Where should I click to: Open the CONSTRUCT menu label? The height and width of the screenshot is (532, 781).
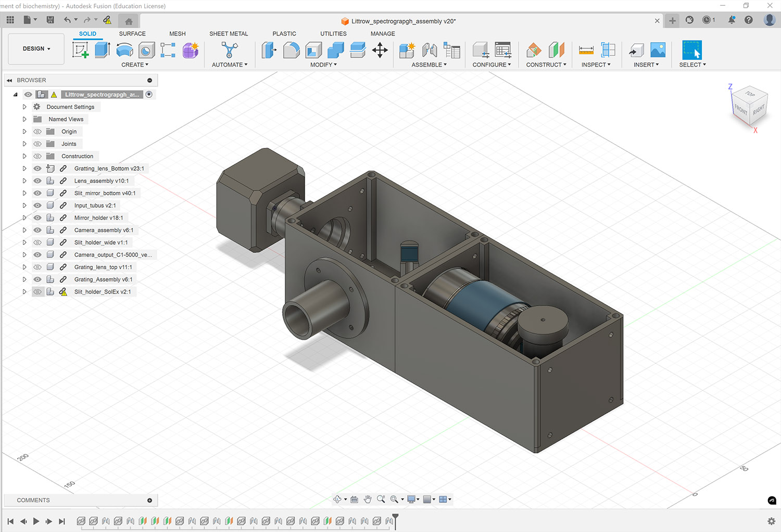[546, 65]
